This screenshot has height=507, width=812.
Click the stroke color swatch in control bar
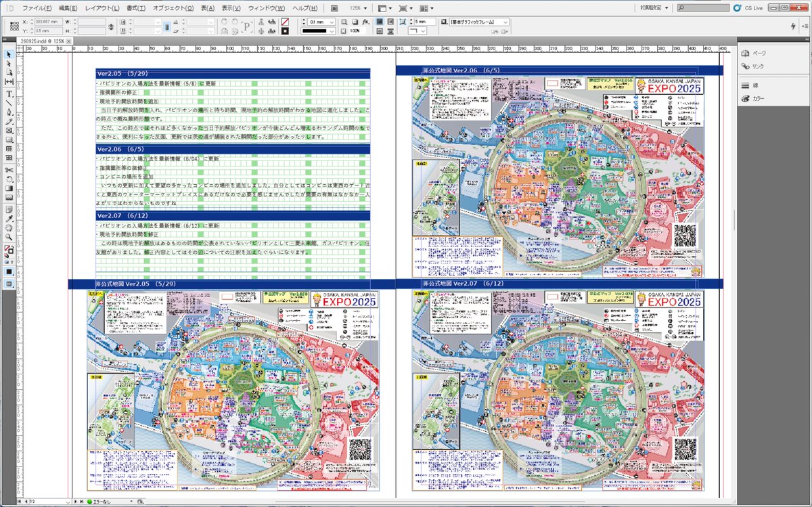(x=285, y=31)
